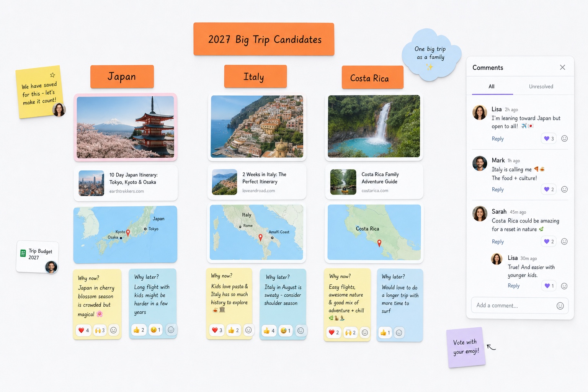Add emoji reaction to Lisa's Japan comment

pyautogui.click(x=564, y=139)
